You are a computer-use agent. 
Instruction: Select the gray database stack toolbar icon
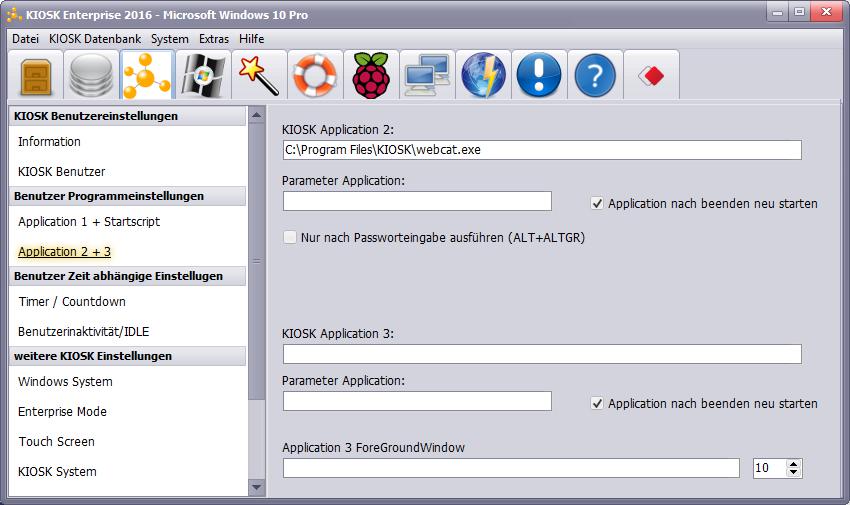pyautogui.click(x=91, y=75)
